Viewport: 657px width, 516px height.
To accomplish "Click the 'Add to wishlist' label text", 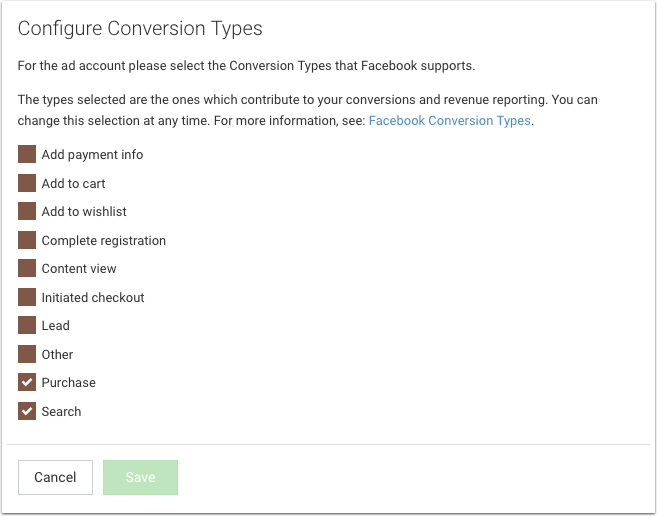I will point(84,212).
